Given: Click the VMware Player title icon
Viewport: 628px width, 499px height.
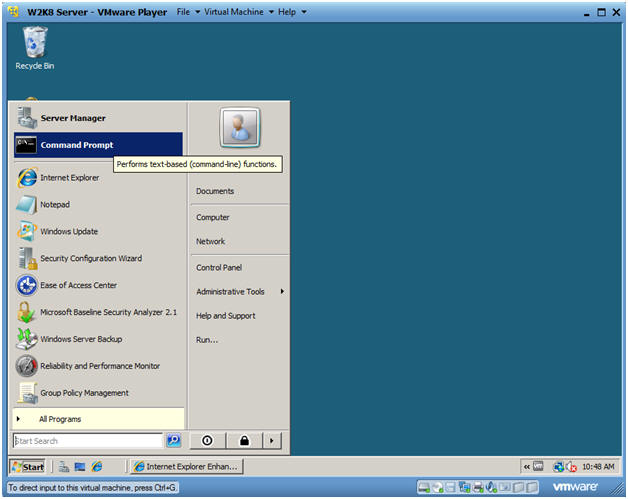Looking at the screenshot, I should coord(14,12).
